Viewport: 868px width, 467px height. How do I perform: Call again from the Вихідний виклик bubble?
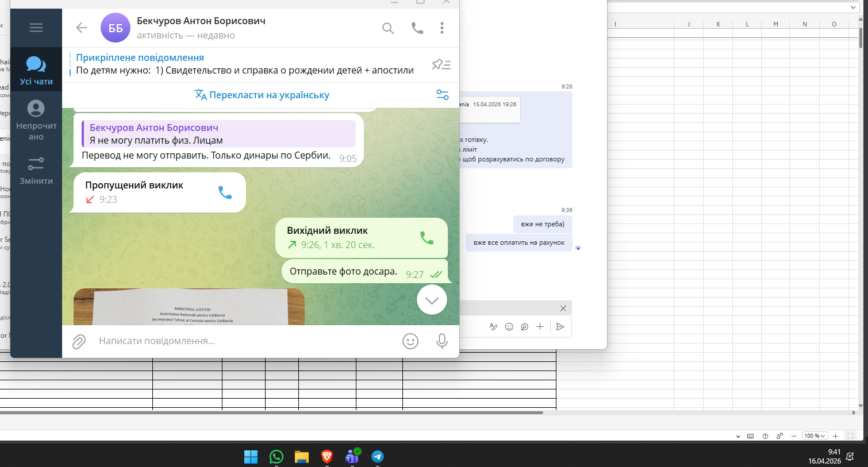coord(427,238)
